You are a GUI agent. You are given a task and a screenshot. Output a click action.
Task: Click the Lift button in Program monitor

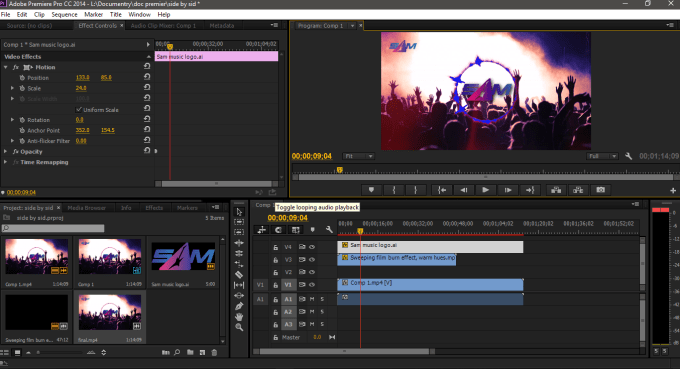point(556,190)
